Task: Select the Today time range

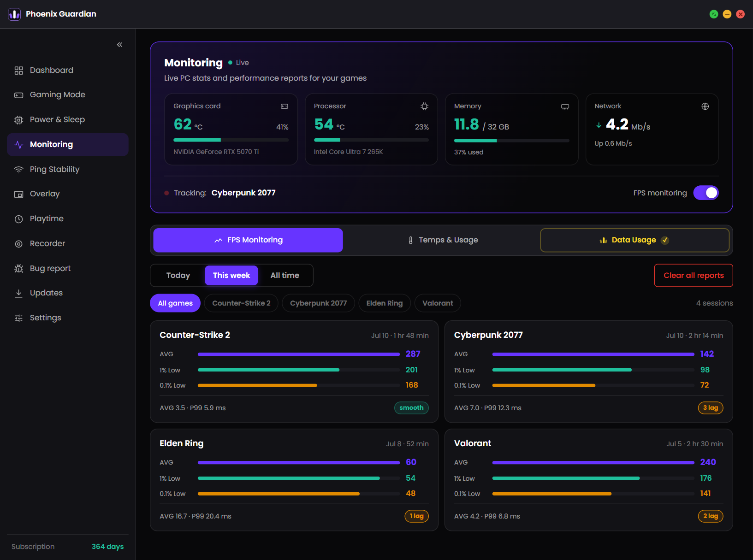Action: pyautogui.click(x=178, y=275)
